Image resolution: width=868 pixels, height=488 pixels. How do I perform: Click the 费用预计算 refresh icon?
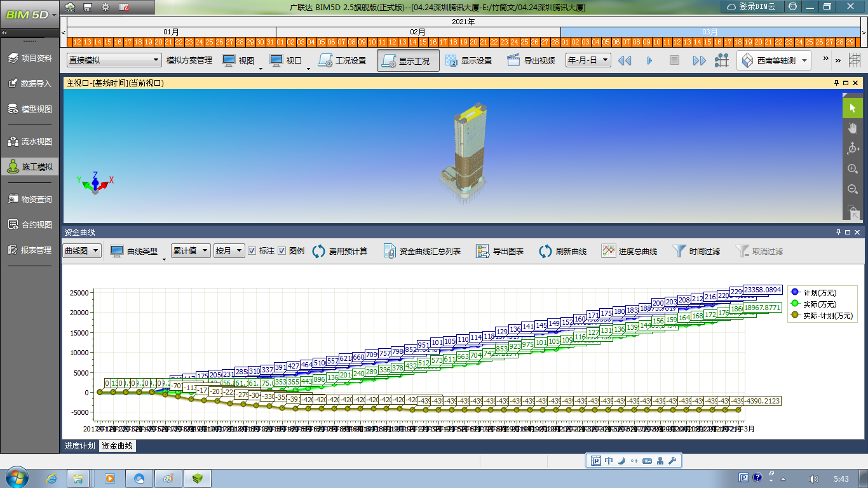319,251
